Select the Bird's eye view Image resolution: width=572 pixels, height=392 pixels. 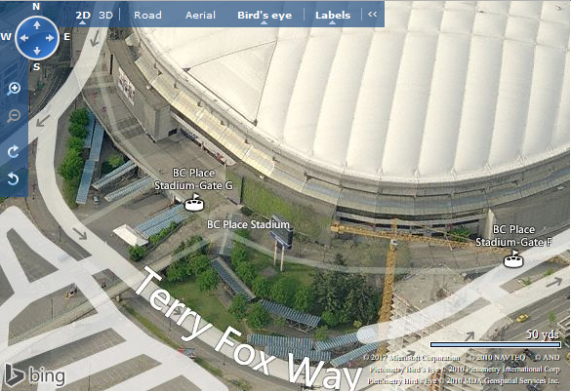[265, 16]
